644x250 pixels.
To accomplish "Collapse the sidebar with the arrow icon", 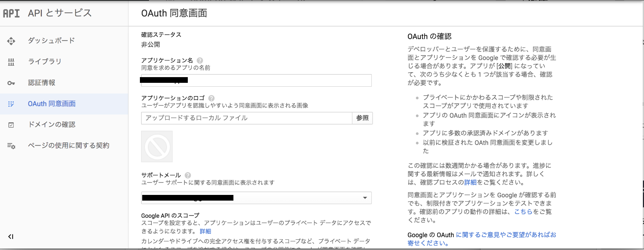I will tap(11, 236).
